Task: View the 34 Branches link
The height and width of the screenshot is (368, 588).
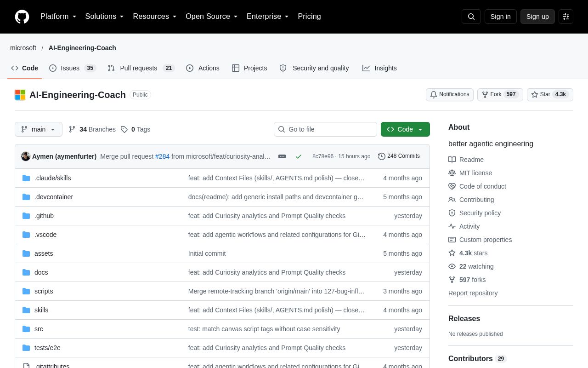Action: tap(92, 129)
